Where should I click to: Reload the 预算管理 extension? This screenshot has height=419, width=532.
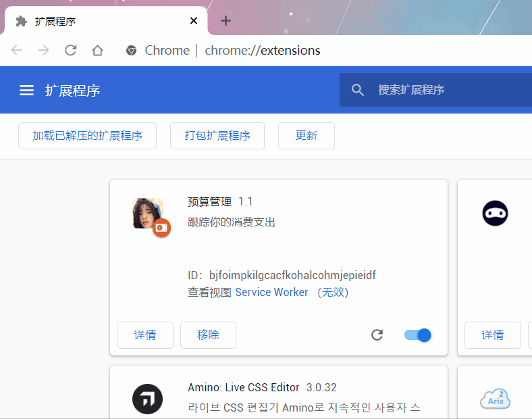point(377,335)
